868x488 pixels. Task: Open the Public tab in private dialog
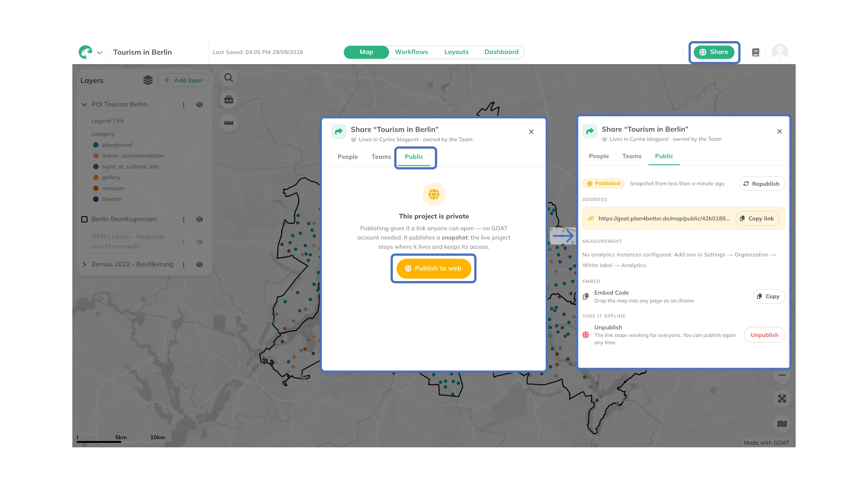click(x=414, y=157)
